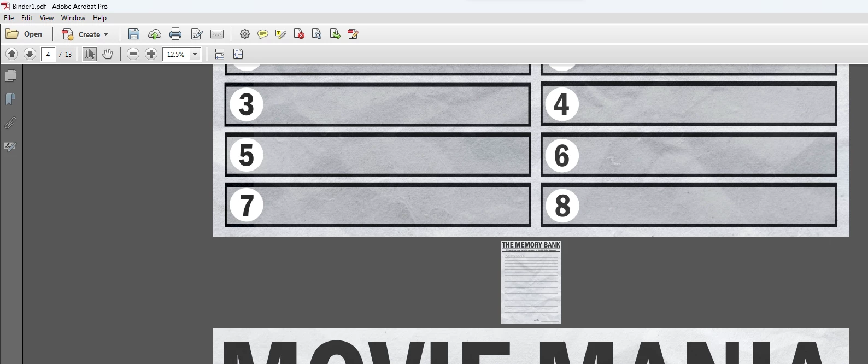Open the zoom percentage dropdown arrow

195,54
